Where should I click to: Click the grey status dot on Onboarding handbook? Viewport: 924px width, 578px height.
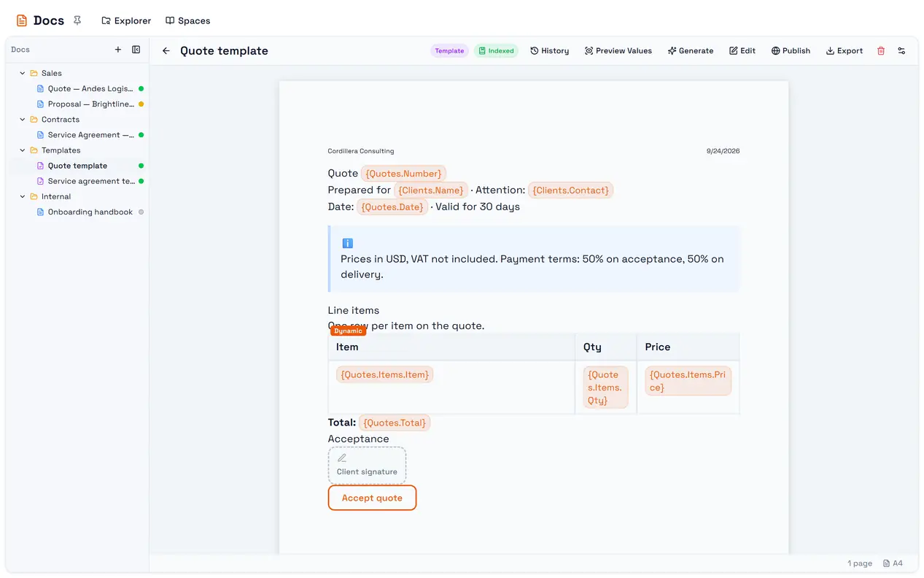click(x=141, y=212)
